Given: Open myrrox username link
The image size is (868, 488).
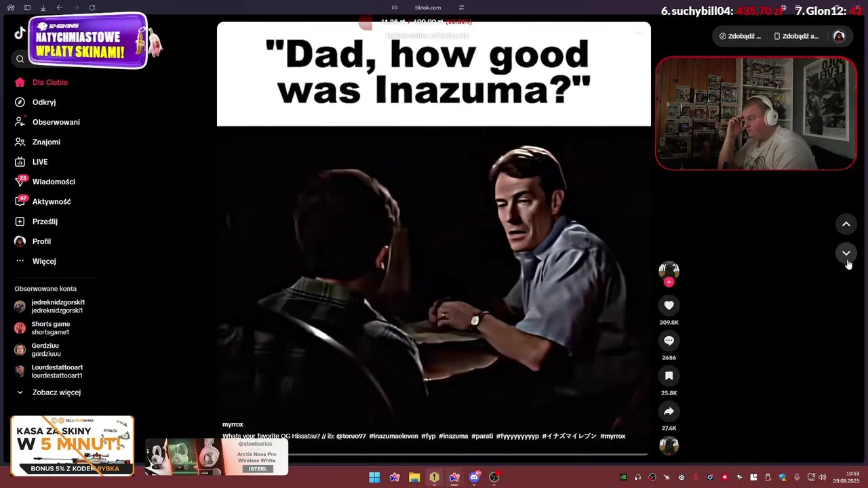Looking at the screenshot, I should click(233, 424).
